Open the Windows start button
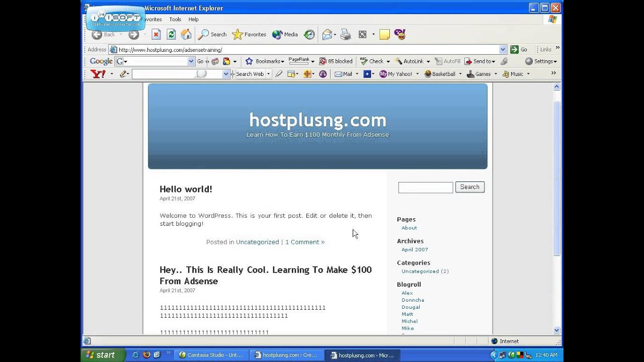 click(x=103, y=355)
